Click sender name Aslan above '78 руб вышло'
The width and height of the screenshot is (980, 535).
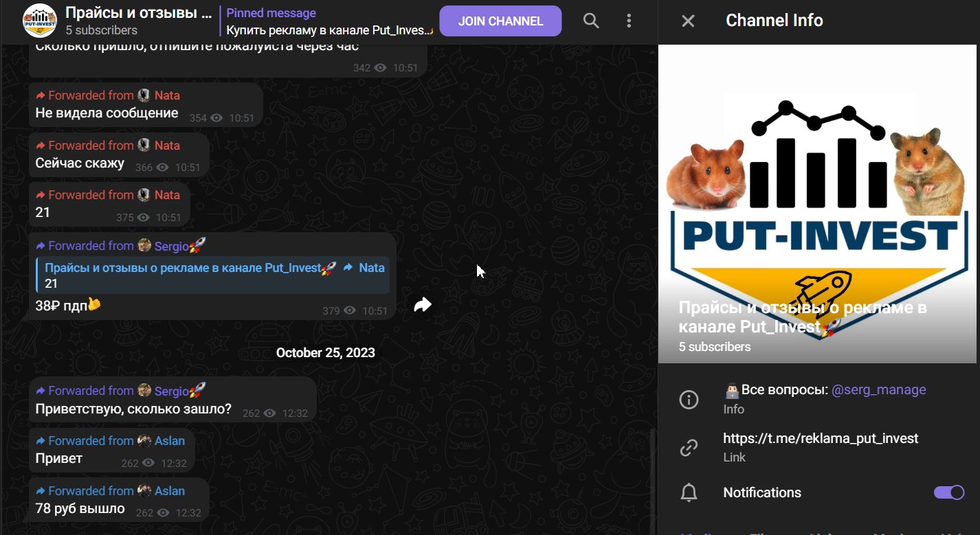(170, 491)
